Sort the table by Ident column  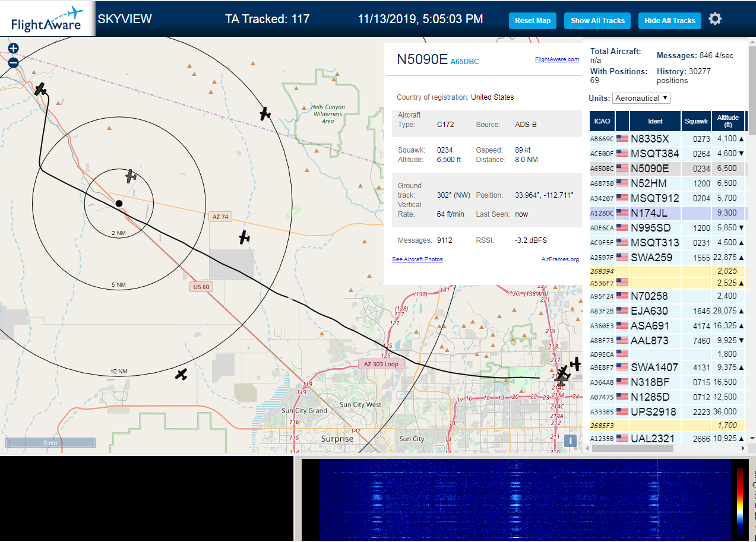point(655,121)
